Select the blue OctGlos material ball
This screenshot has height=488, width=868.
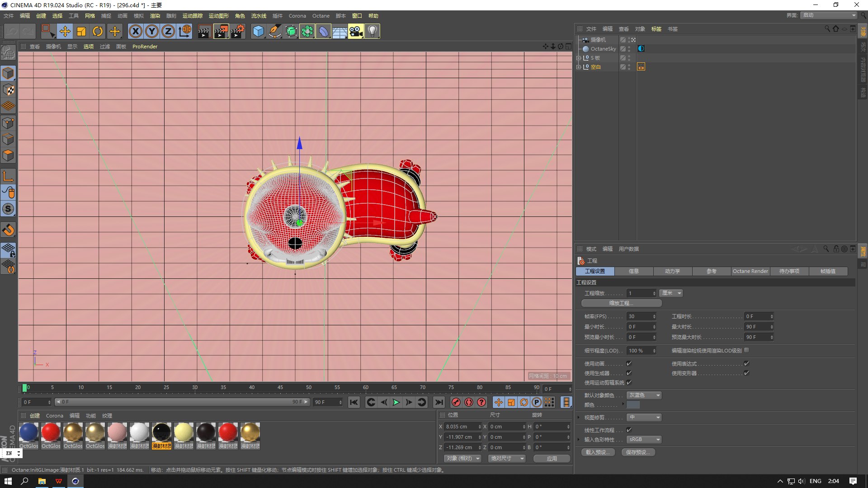(28, 432)
